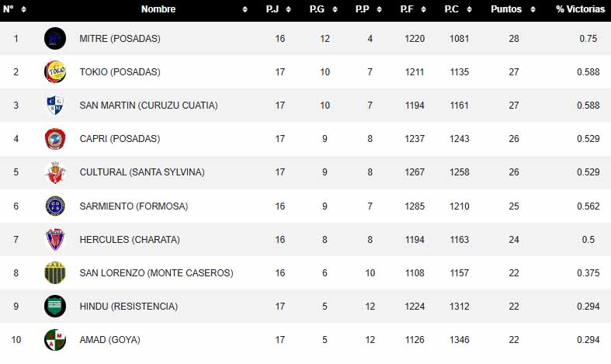Click the Tokio (Posadas) team logo

coord(55,71)
